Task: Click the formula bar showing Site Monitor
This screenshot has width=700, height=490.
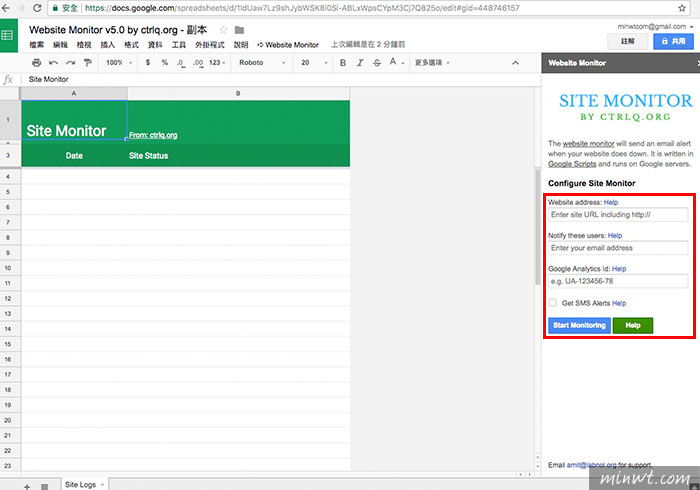Action: coord(281,79)
